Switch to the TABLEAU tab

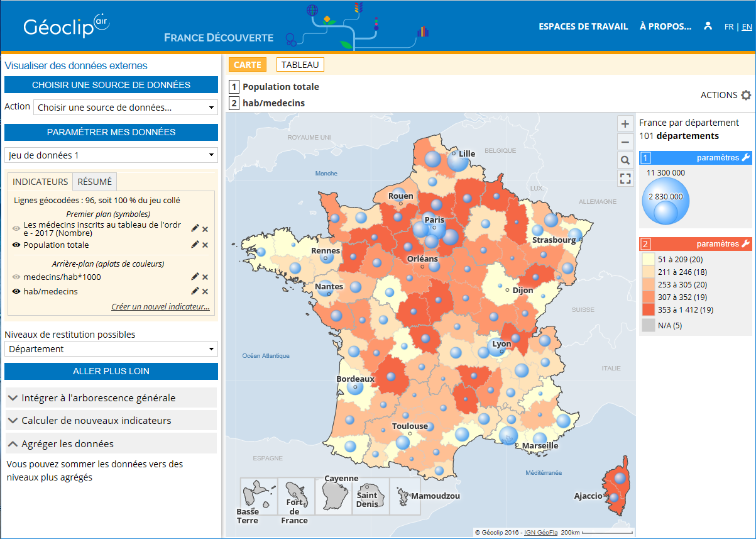pyautogui.click(x=300, y=65)
